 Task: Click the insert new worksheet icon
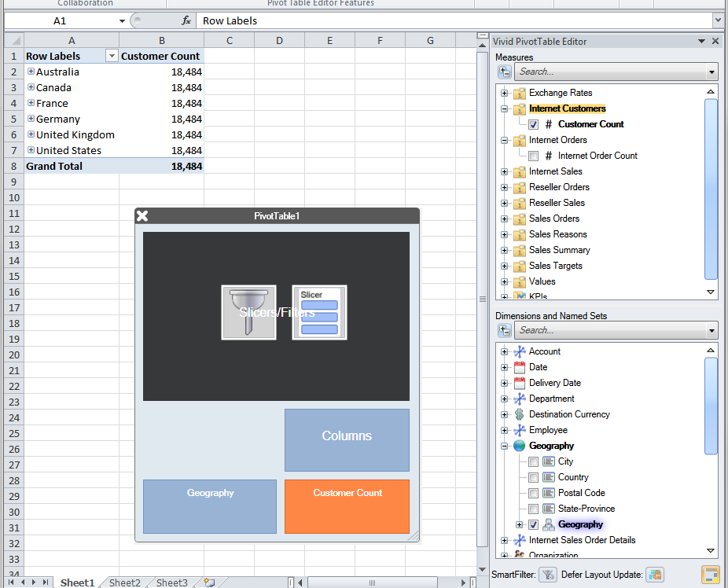(210, 582)
